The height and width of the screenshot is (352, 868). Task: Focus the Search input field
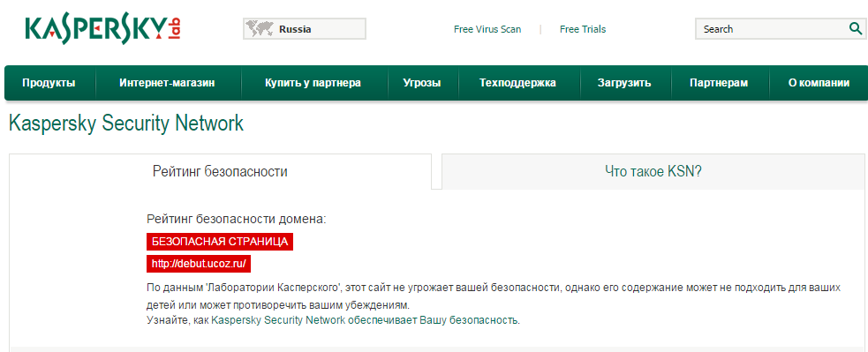tap(773, 29)
